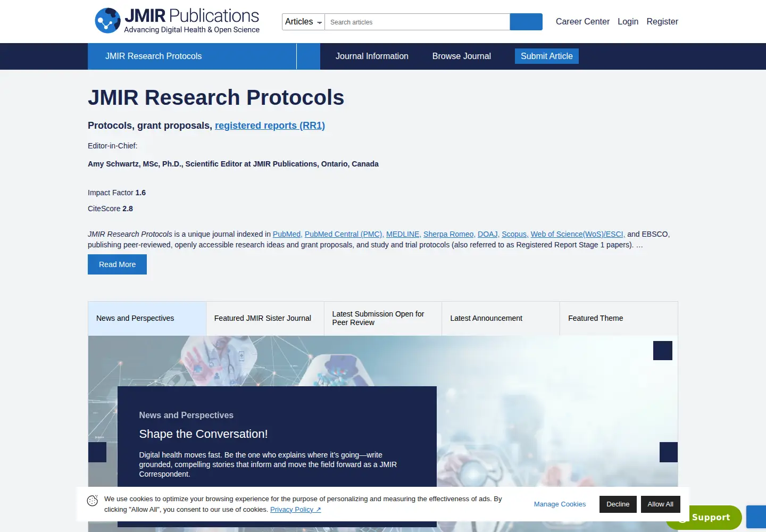The image size is (766, 532).
Task: Click the blue search submit button
Action: click(x=526, y=22)
